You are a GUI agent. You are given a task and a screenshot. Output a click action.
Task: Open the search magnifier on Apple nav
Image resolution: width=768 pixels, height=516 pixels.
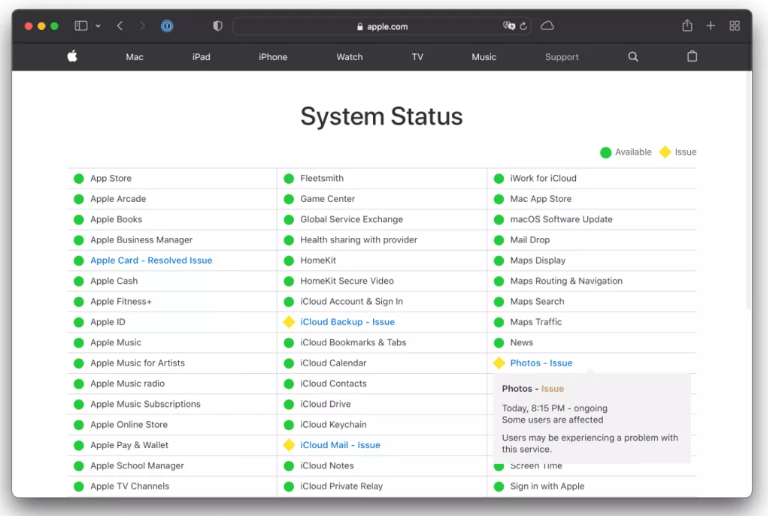tap(633, 57)
